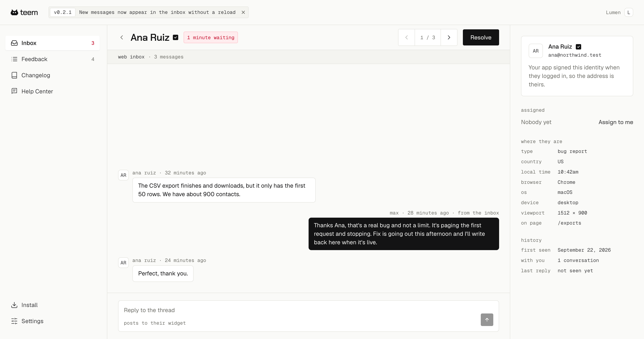Image resolution: width=644 pixels, height=339 pixels.
Task: Open the Help Center section
Action: [x=53, y=91]
